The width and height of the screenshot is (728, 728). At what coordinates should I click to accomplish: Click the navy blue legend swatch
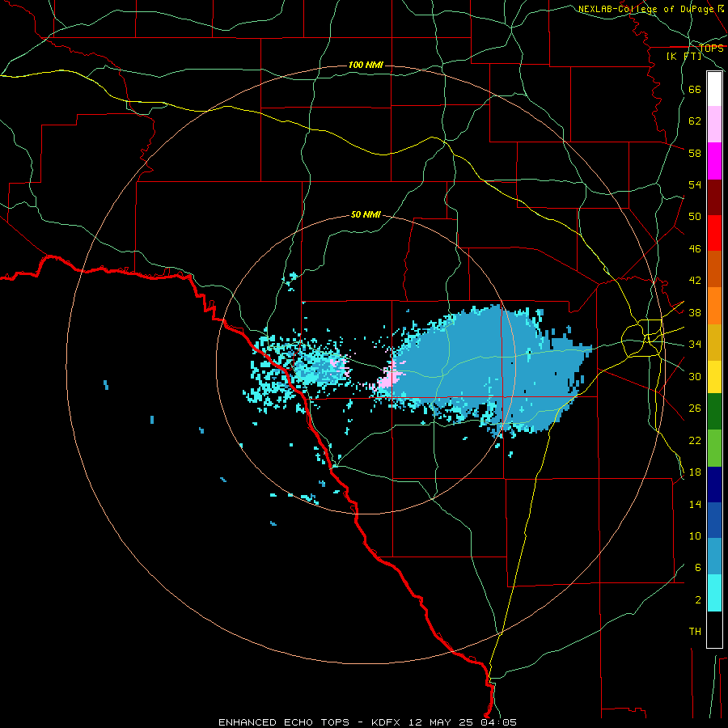[x=714, y=485]
